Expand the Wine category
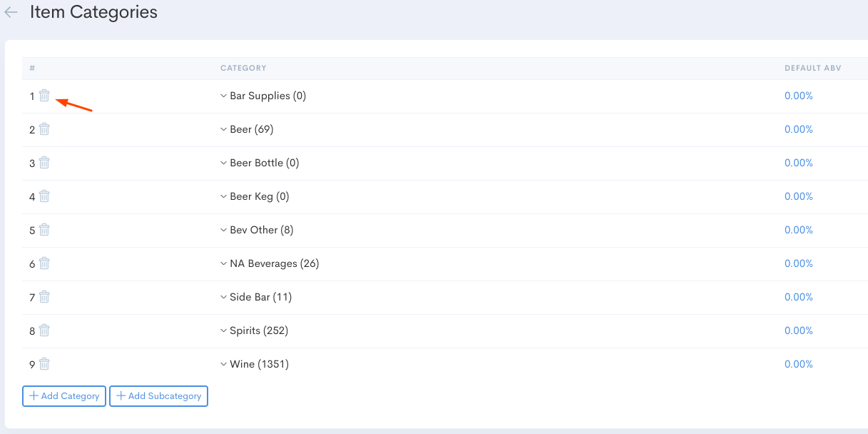Image resolution: width=868 pixels, height=434 pixels. coord(223,363)
